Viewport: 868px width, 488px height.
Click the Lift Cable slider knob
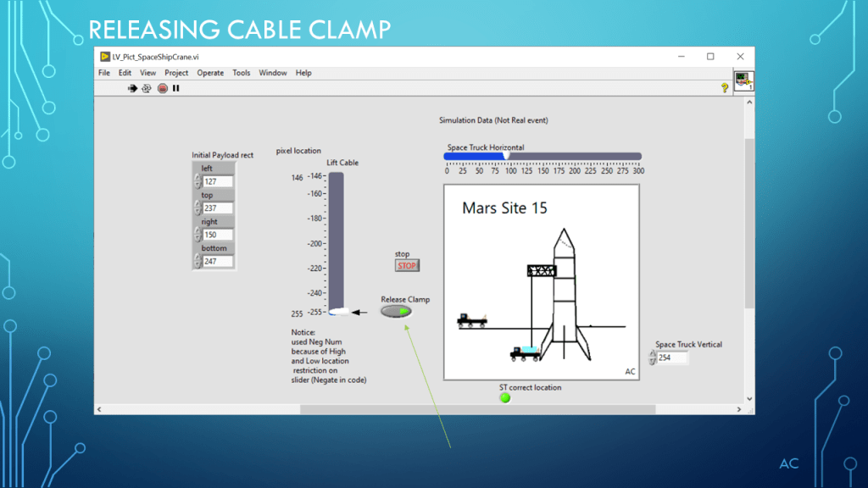coord(339,312)
